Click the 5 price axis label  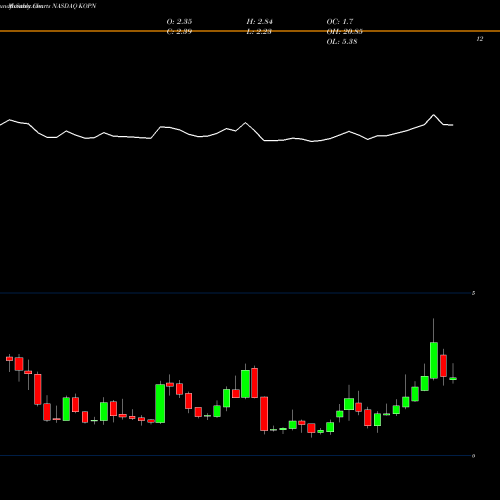[x=473, y=293]
